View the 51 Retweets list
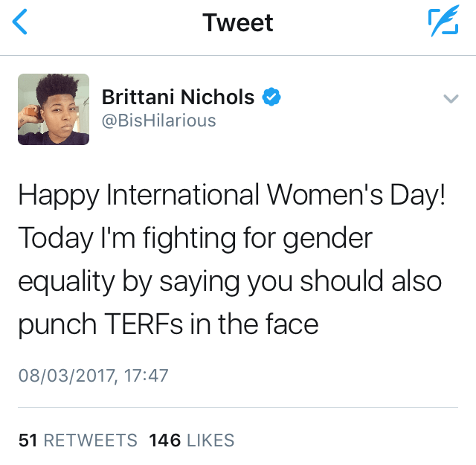476x465 pixels. (x=78, y=440)
